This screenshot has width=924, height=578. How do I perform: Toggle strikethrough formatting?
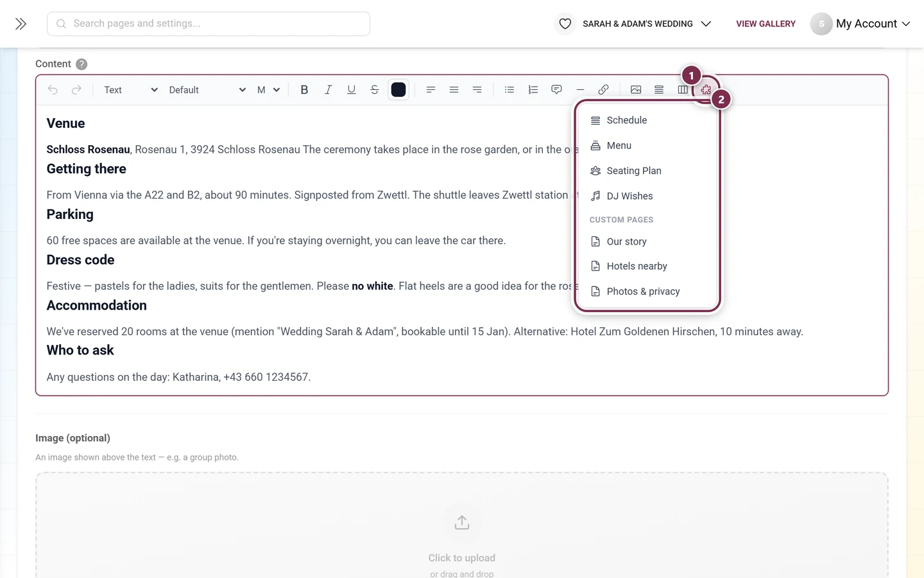pyautogui.click(x=375, y=90)
